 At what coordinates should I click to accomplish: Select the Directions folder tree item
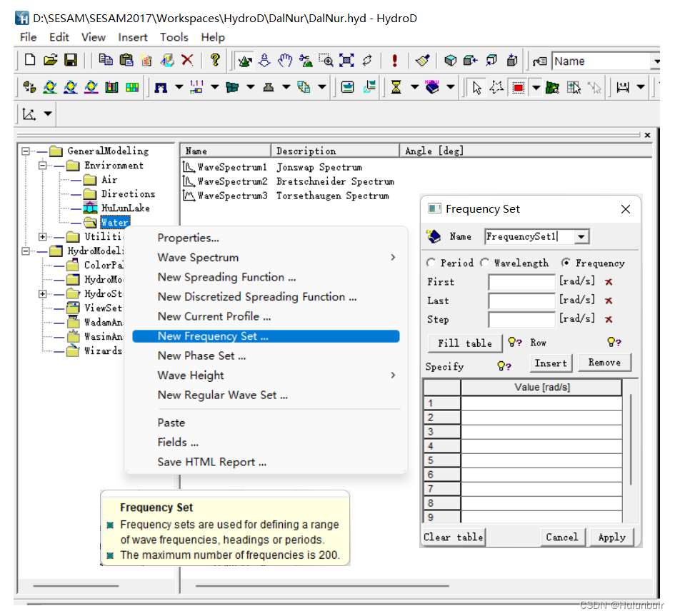[128, 194]
